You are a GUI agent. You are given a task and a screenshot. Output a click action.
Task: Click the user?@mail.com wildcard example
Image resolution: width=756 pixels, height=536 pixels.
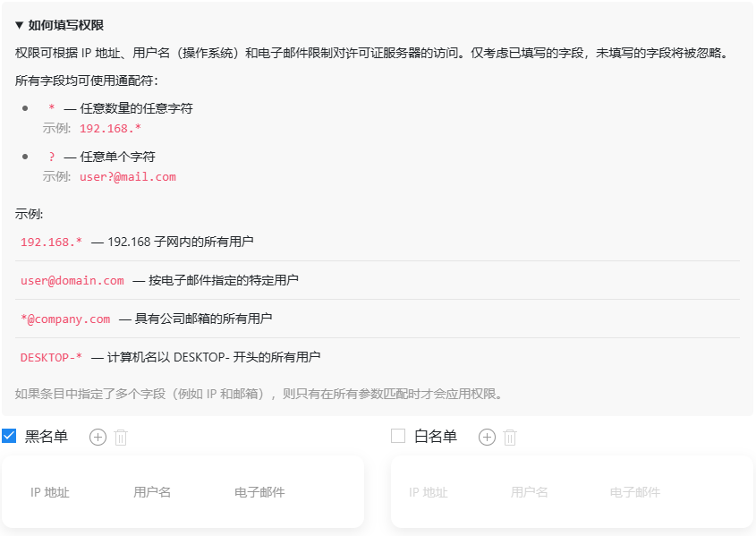[x=127, y=176]
